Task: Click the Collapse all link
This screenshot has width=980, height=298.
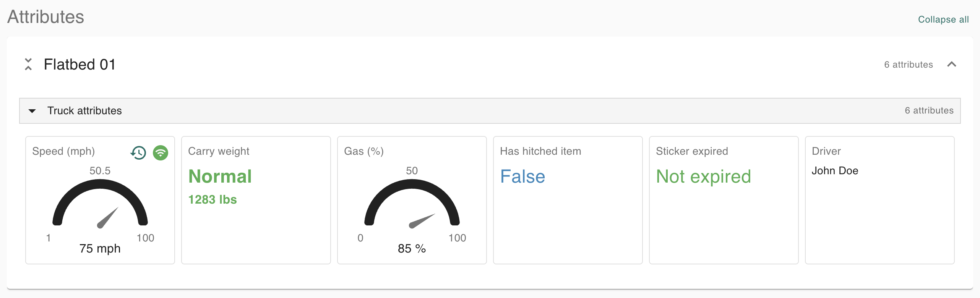Action: click(x=943, y=19)
